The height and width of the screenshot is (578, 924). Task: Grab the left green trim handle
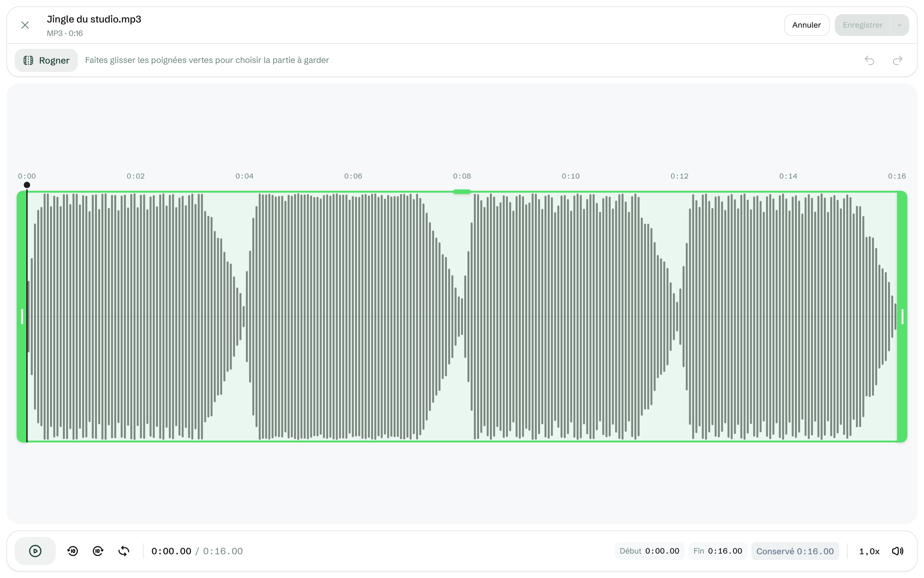pos(22,317)
